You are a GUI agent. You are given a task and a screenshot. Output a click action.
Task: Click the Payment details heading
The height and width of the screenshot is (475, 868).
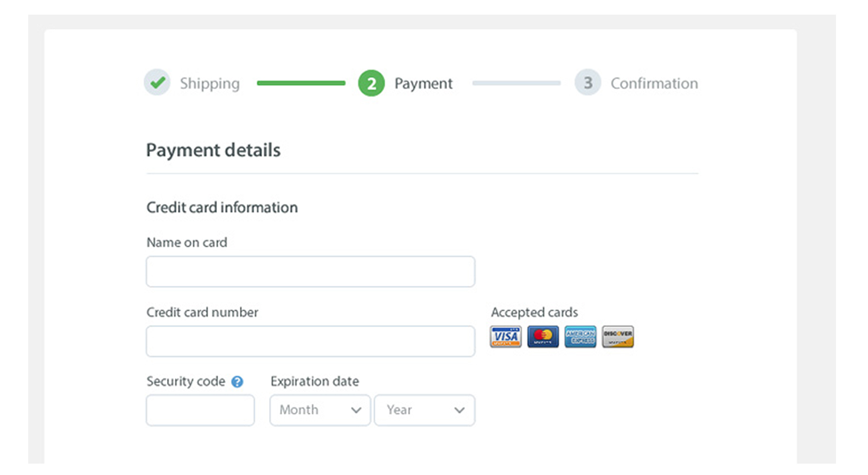pos(213,150)
